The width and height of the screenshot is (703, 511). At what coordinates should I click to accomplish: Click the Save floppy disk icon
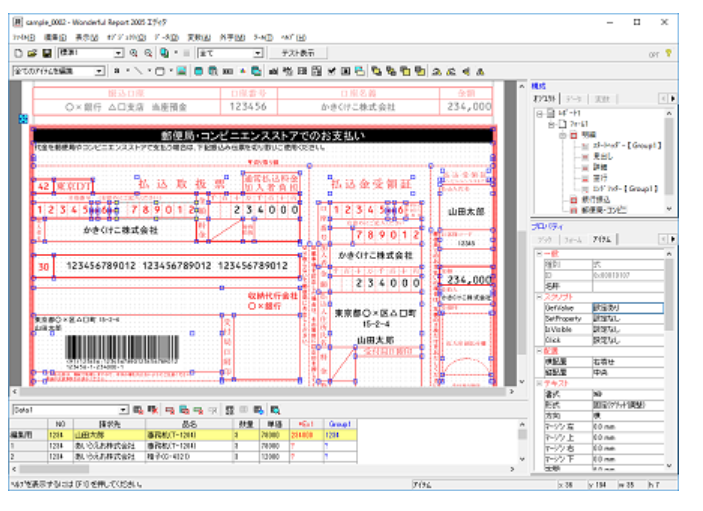point(45,53)
